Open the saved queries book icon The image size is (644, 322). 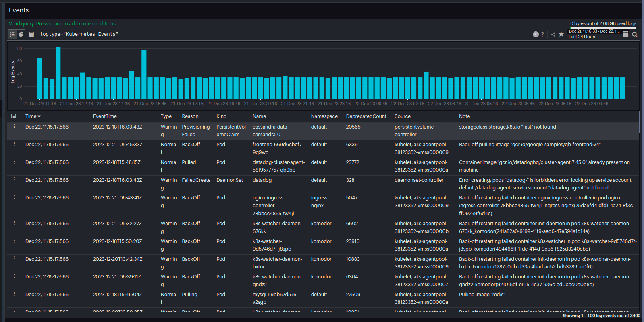pyautogui.click(x=31, y=35)
